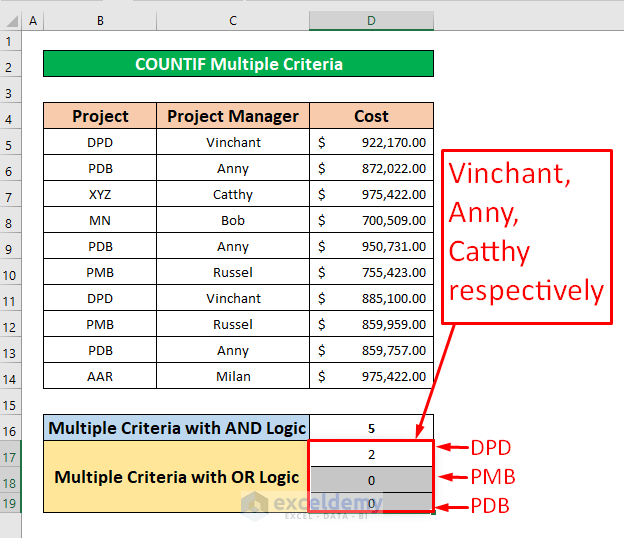Select Vinchant cell in row 5
This screenshot has width=624, height=538.
pyautogui.click(x=233, y=142)
